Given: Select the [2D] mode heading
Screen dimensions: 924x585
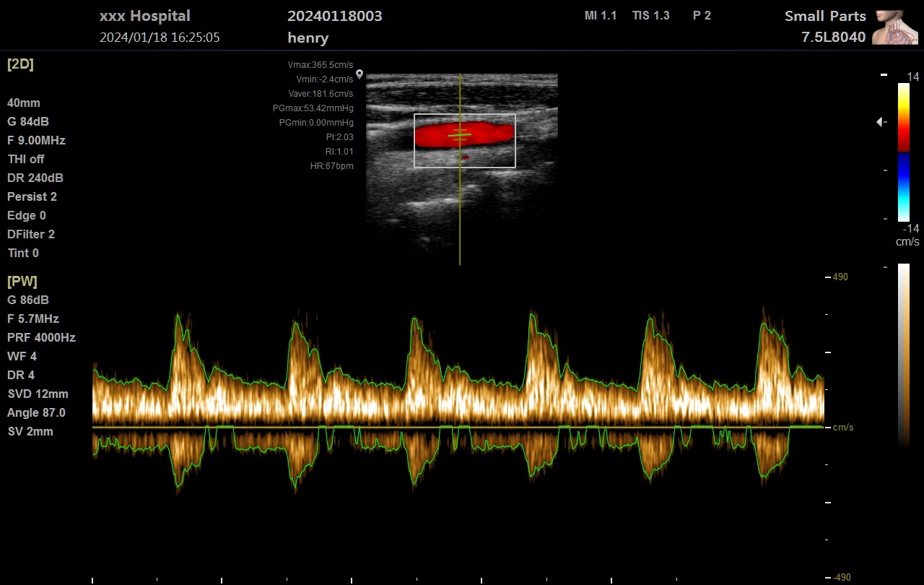Looking at the screenshot, I should (20, 64).
